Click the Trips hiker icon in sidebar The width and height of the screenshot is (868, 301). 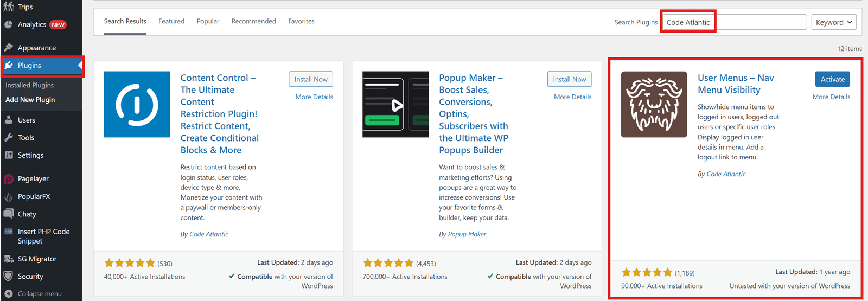point(8,7)
